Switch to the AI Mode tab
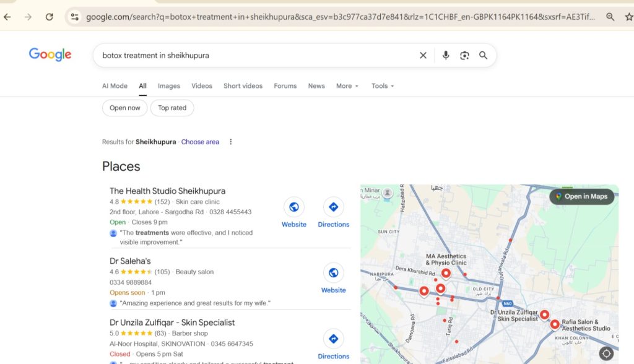634x364 pixels. (115, 86)
